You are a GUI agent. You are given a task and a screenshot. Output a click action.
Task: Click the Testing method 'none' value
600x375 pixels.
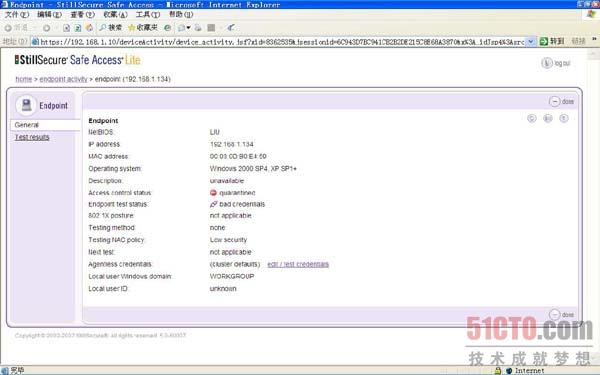point(217,228)
